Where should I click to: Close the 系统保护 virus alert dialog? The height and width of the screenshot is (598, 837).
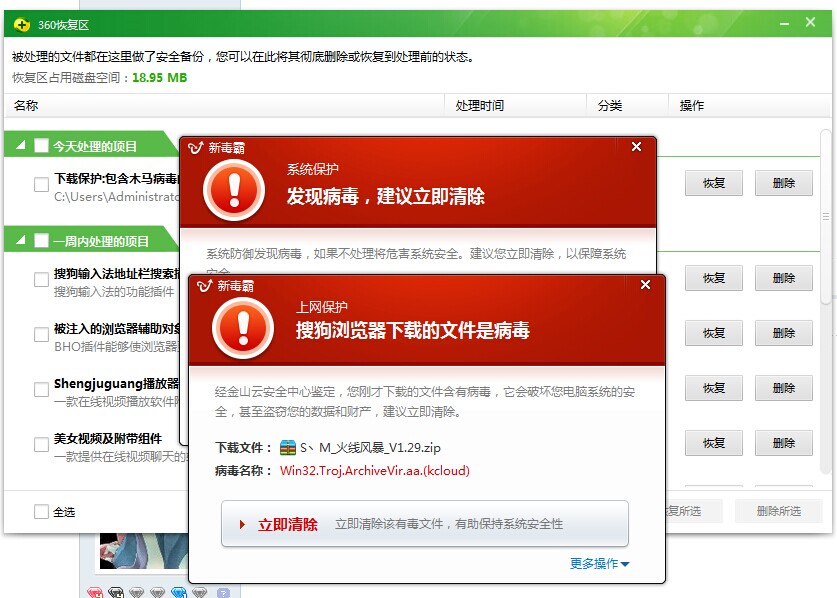click(636, 146)
